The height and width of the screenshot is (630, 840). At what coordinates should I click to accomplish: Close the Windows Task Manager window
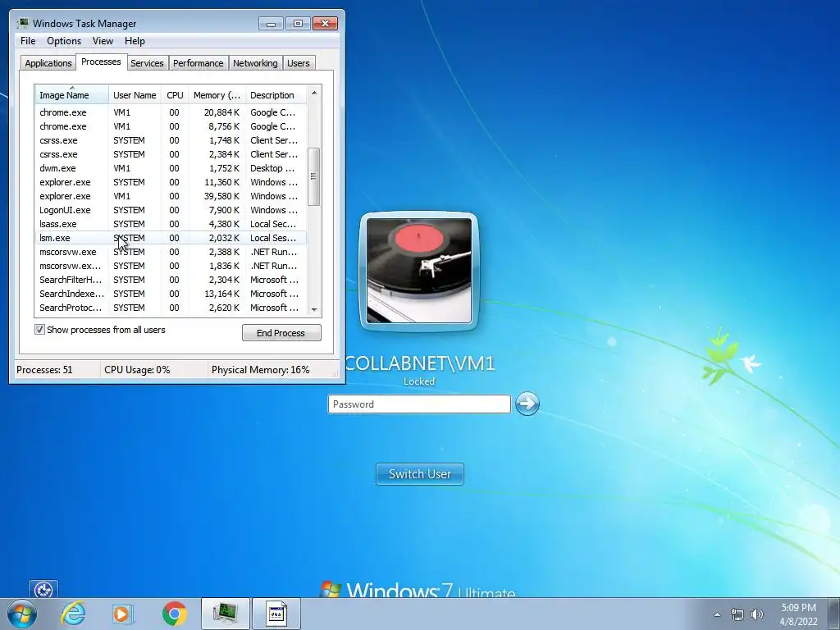(325, 24)
